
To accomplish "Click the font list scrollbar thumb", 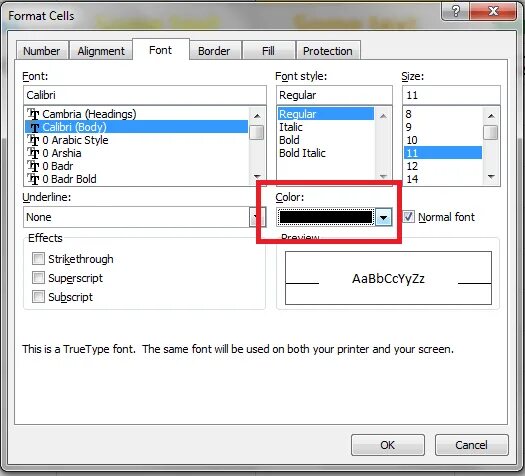I will [x=257, y=132].
